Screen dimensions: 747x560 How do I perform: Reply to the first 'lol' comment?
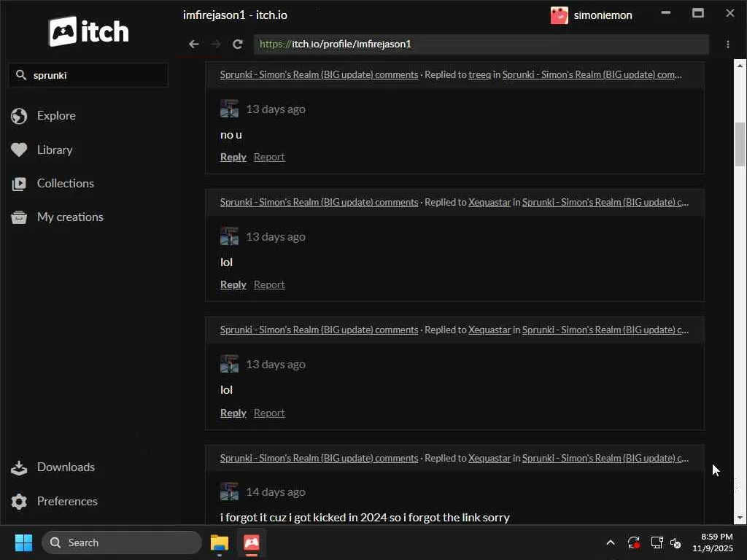[233, 284]
